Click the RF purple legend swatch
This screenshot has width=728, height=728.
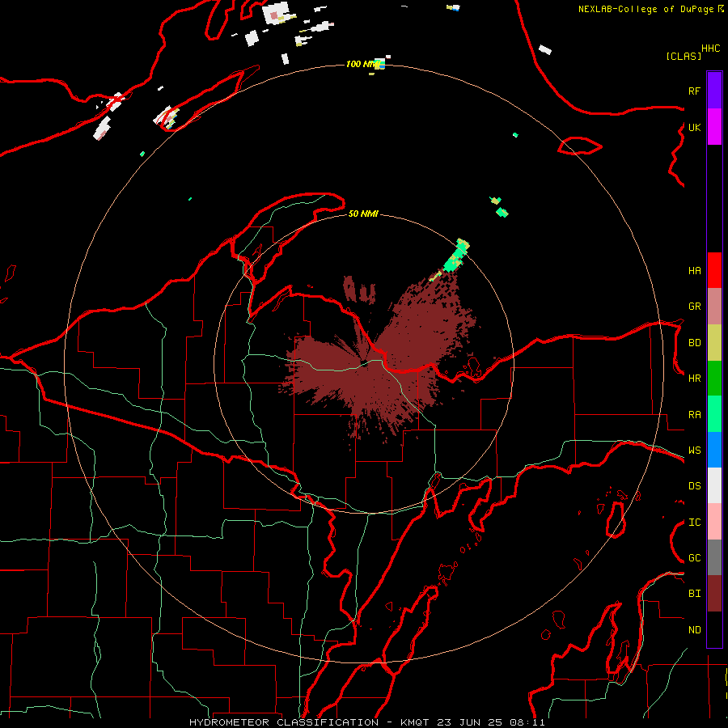point(714,91)
